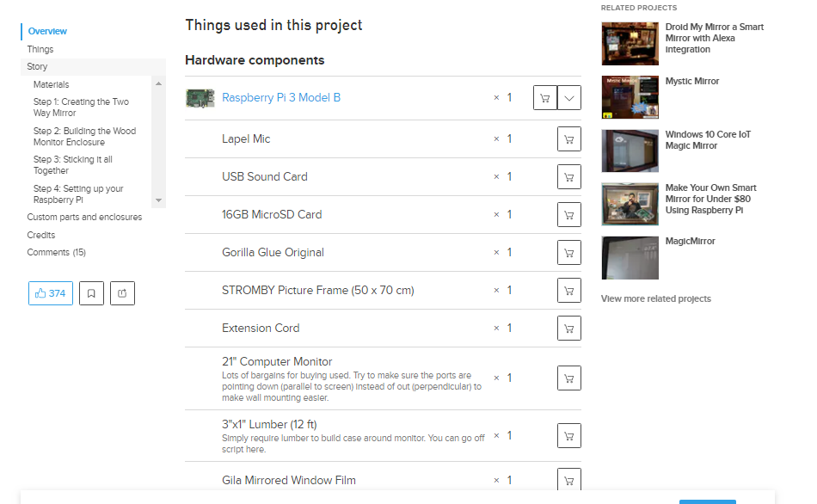
Task: Go to the Overview section
Action: click(x=47, y=31)
